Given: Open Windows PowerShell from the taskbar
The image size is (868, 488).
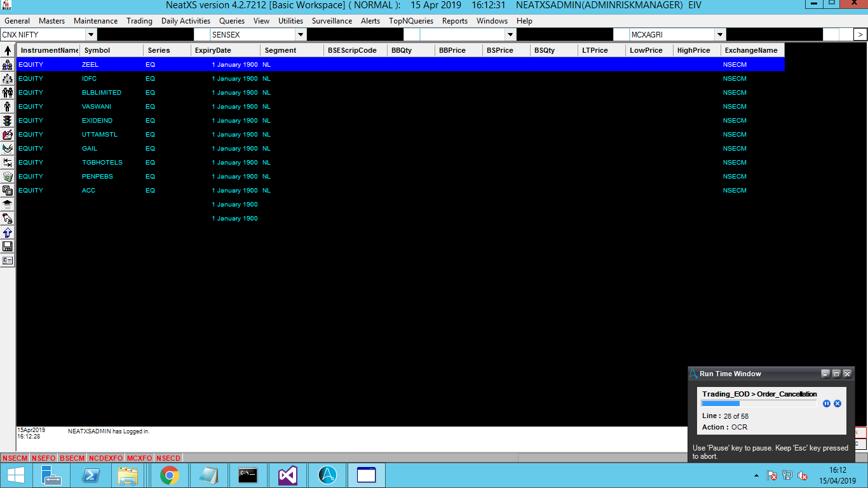Looking at the screenshot, I should (x=90, y=475).
